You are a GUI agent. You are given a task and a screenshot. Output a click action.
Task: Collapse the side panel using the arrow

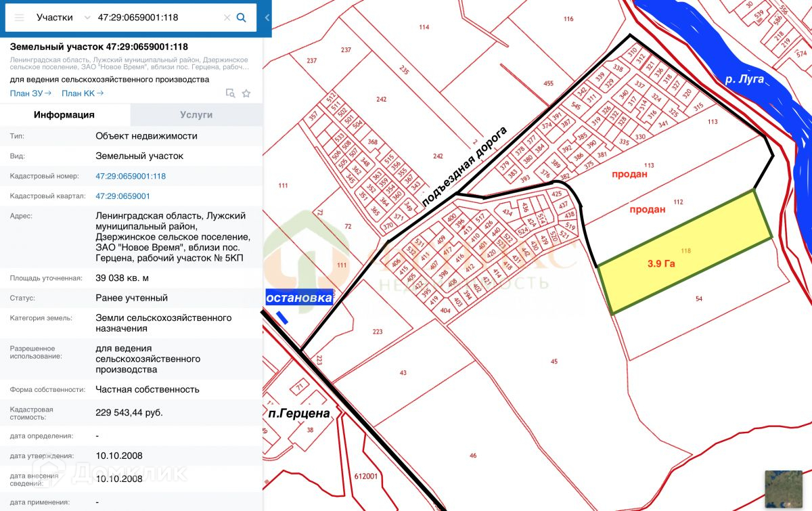267,18
